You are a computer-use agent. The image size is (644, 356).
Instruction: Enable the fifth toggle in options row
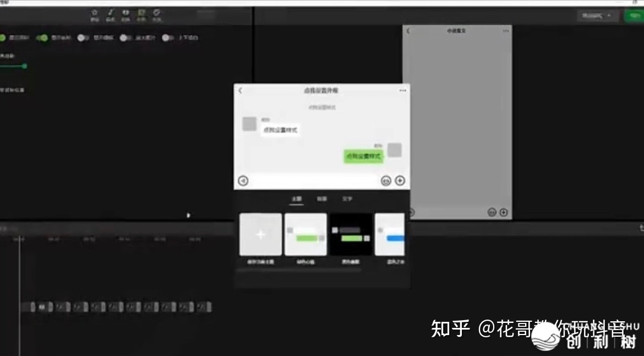[167, 38]
